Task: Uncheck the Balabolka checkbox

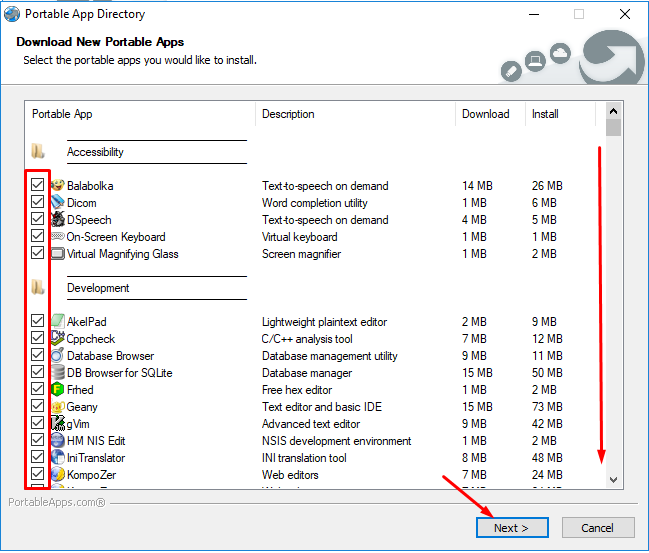Action: (37, 184)
